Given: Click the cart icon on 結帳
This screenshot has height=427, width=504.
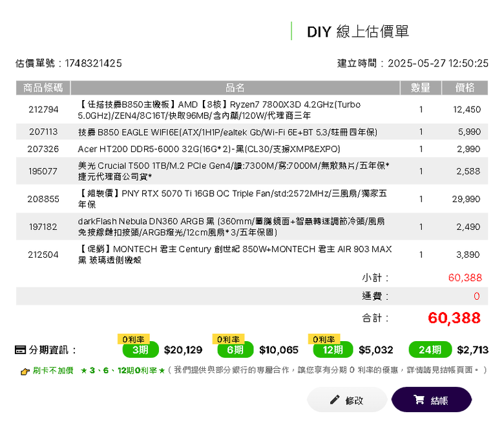Looking at the screenshot, I should click(419, 400).
